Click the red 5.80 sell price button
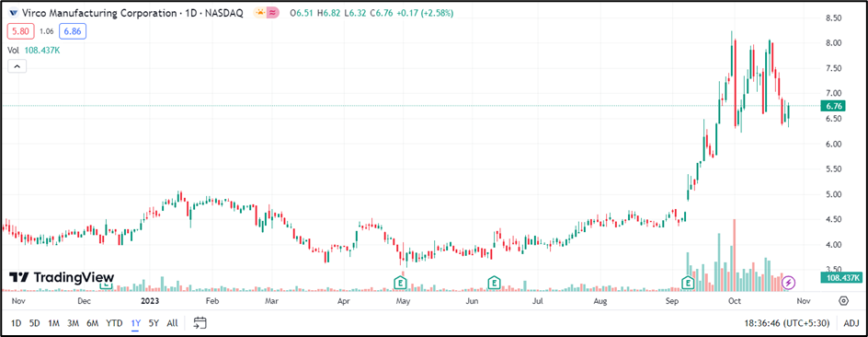 [x=20, y=31]
